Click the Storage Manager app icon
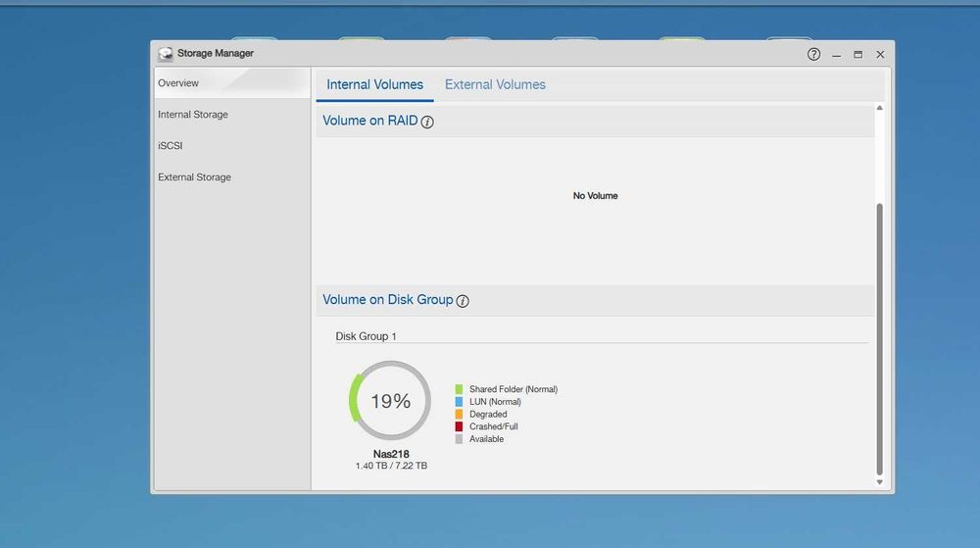Viewport: 980px width, 548px height. pyautogui.click(x=165, y=54)
